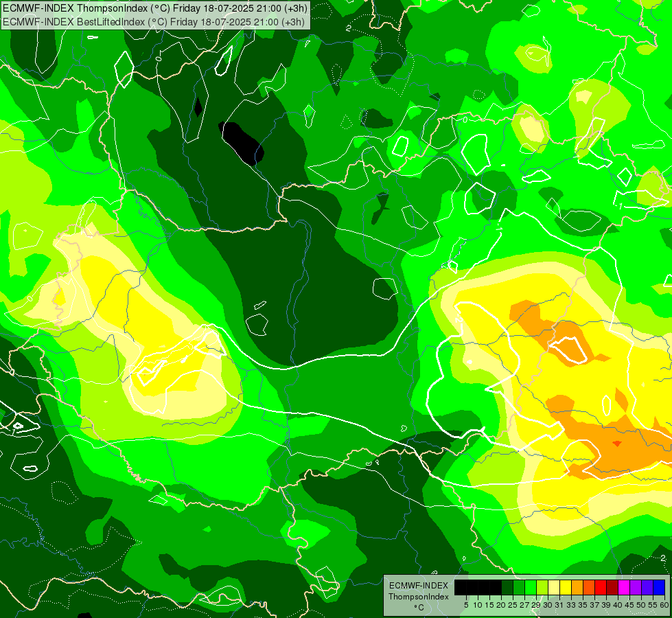Click the legend unit "°C"
The image size is (672, 618).
pyautogui.click(x=419, y=607)
